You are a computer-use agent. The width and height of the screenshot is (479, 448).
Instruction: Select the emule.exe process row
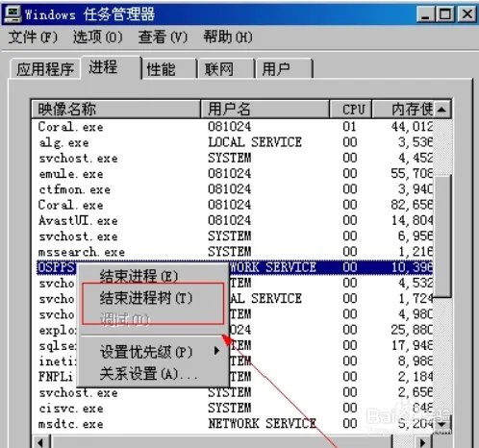(233, 174)
